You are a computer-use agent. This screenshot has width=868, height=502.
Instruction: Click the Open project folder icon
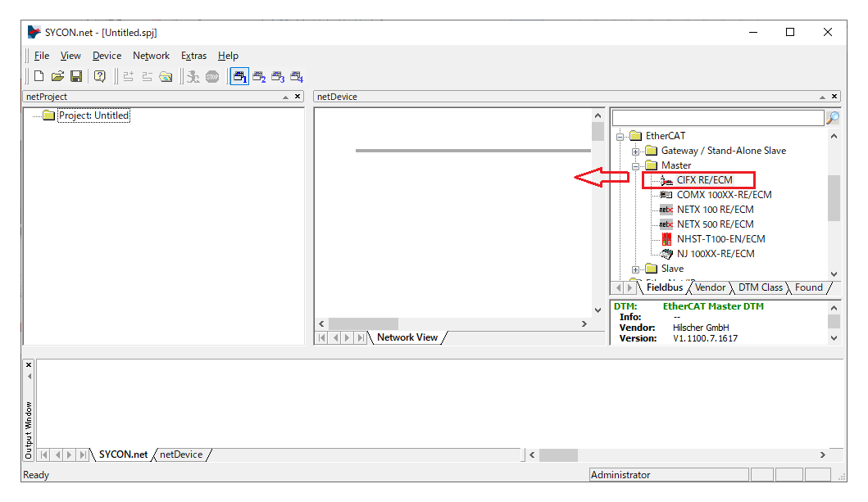click(57, 76)
